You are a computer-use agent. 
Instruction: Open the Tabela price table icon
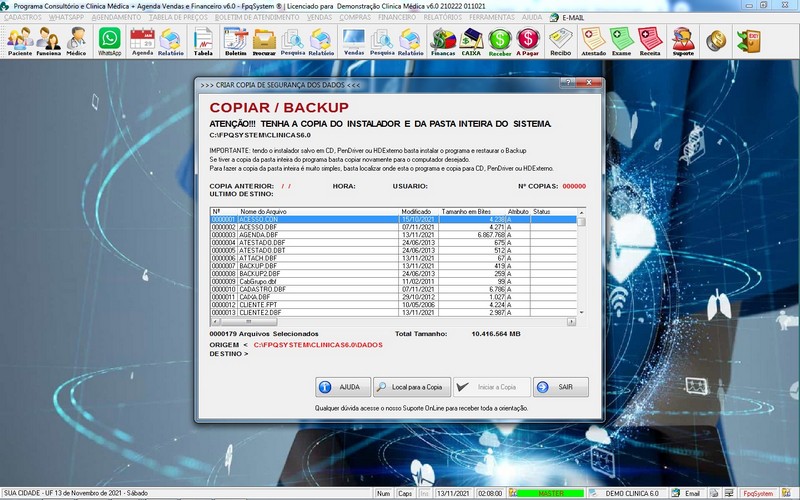tap(203, 41)
